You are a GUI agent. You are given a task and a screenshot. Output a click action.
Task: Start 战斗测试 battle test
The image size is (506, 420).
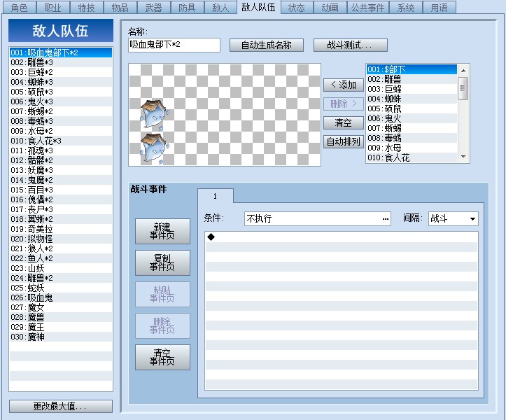point(351,45)
